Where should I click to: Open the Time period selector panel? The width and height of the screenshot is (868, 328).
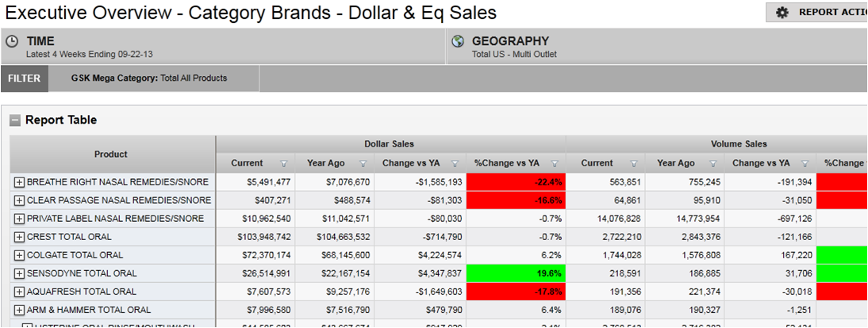point(222,47)
